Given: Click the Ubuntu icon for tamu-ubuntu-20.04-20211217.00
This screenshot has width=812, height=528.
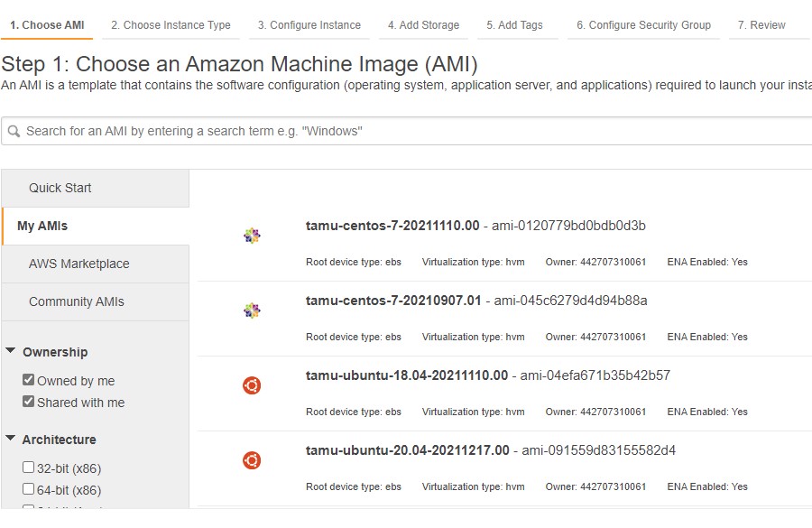Looking at the screenshot, I should pyautogui.click(x=252, y=461).
